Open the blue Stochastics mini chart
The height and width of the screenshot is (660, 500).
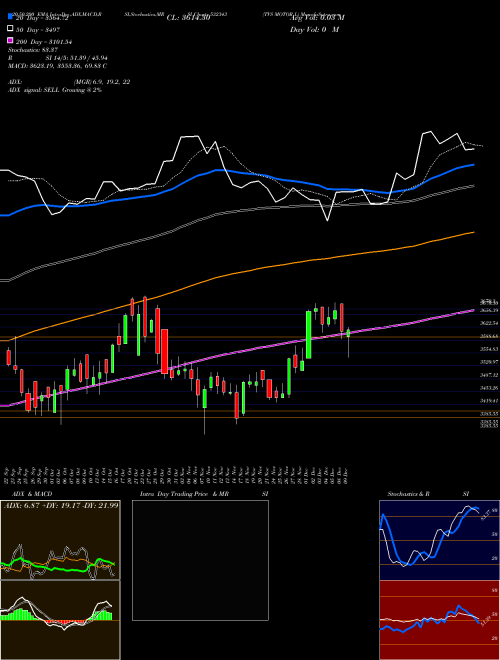[439, 540]
